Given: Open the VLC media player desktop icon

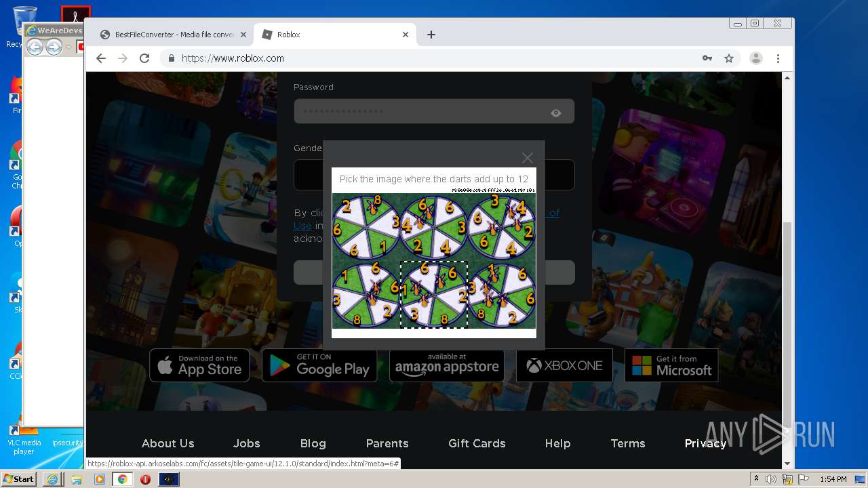Looking at the screenshot, I should (x=24, y=440).
